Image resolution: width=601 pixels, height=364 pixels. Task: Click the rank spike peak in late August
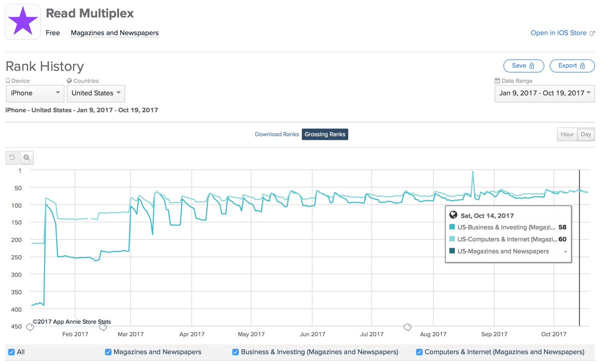(473, 172)
